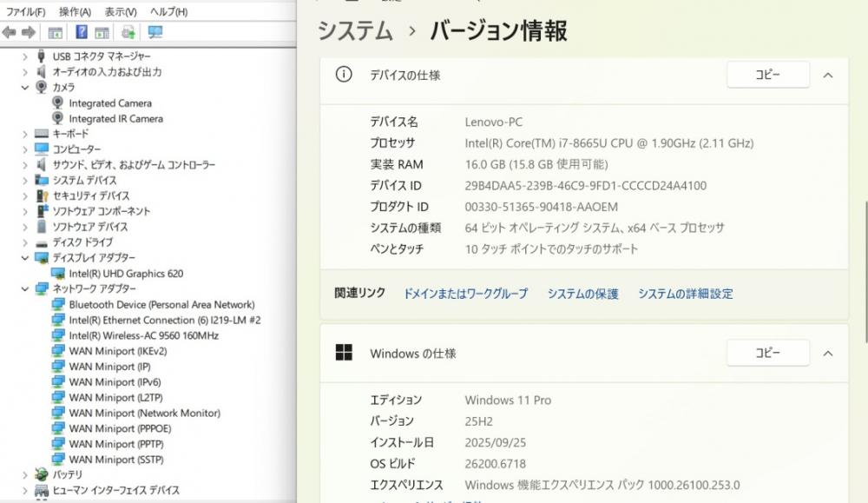Collapse ネットワーク アダプター tree node

coord(25,289)
